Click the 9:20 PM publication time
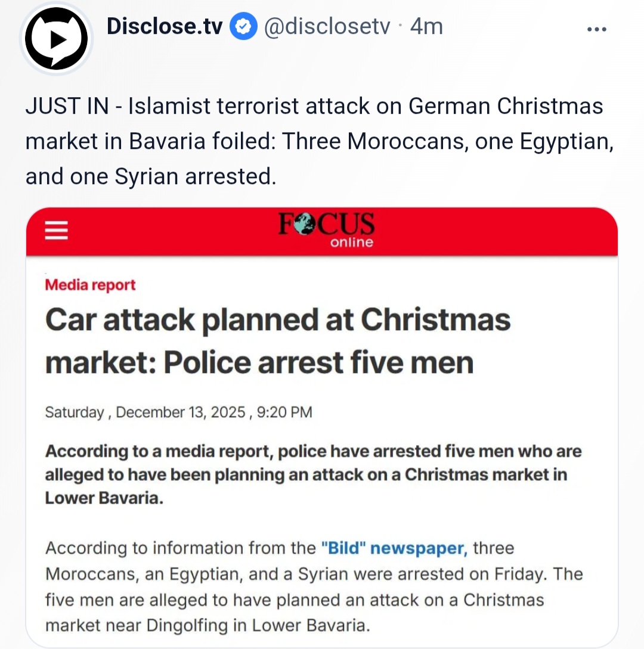This screenshot has height=649, width=644. coord(284,412)
